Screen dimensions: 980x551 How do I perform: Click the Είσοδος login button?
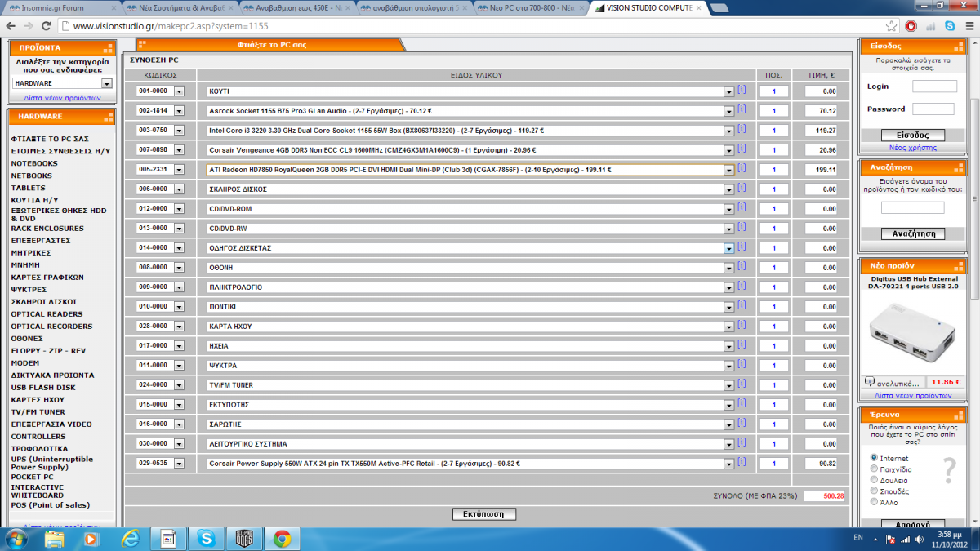point(913,136)
